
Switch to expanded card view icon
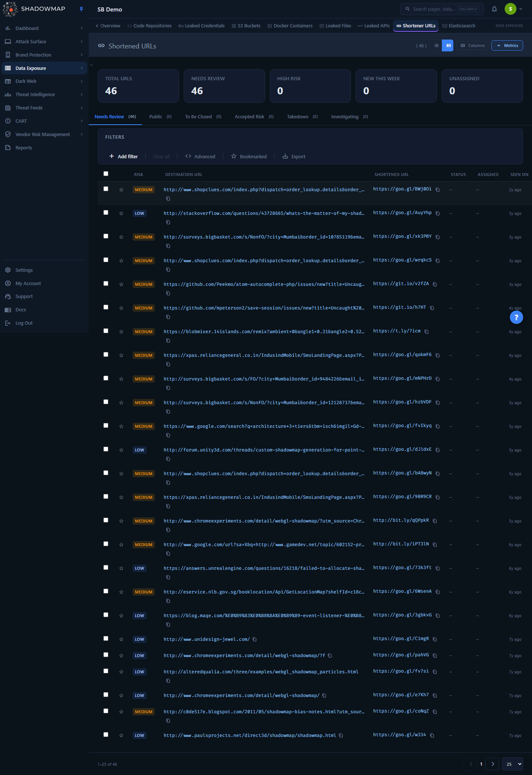coord(448,45)
